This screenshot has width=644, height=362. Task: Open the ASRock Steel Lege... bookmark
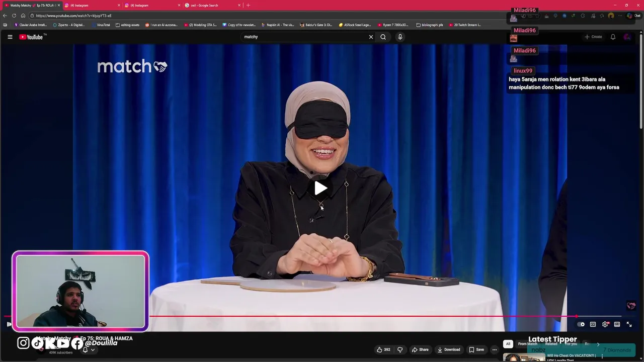(355, 25)
